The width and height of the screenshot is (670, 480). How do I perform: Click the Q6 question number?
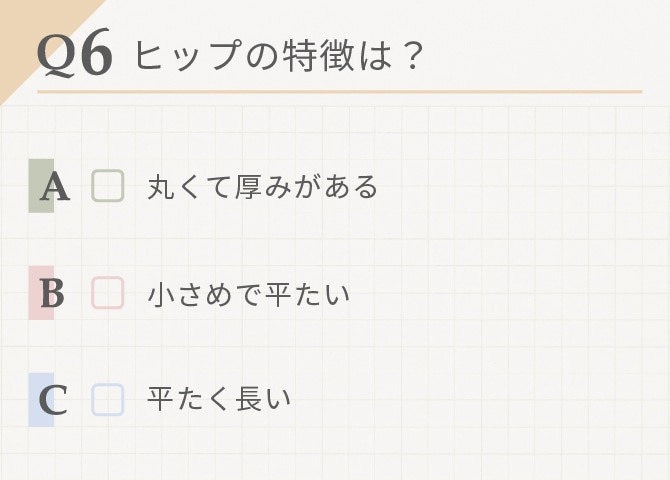tap(75, 54)
